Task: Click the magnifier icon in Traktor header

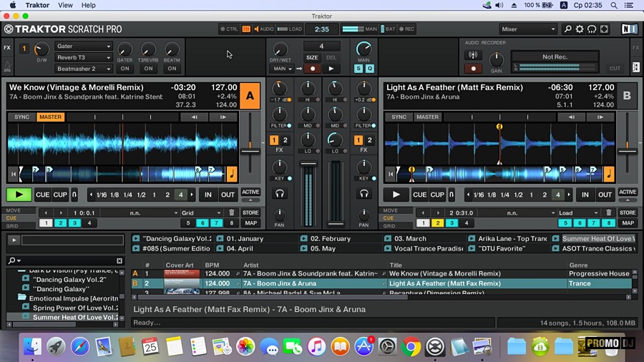Action: (x=568, y=29)
